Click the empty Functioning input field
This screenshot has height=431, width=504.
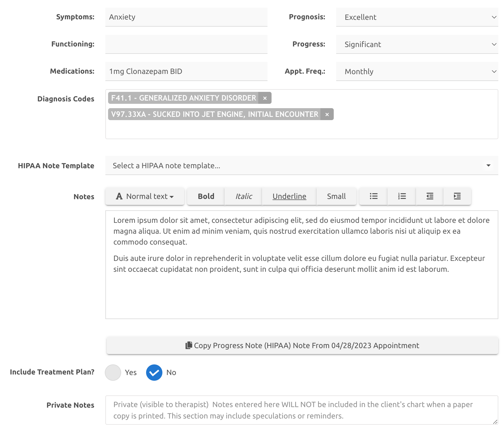186,44
